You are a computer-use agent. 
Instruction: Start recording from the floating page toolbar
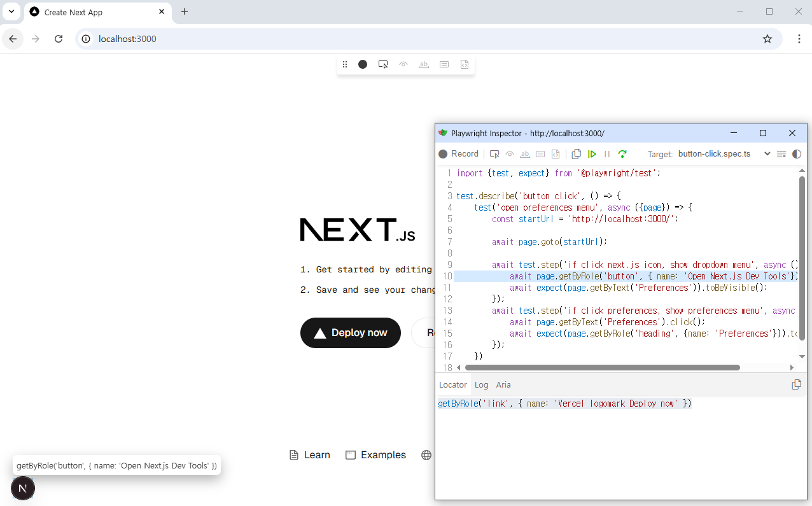click(363, 64)
